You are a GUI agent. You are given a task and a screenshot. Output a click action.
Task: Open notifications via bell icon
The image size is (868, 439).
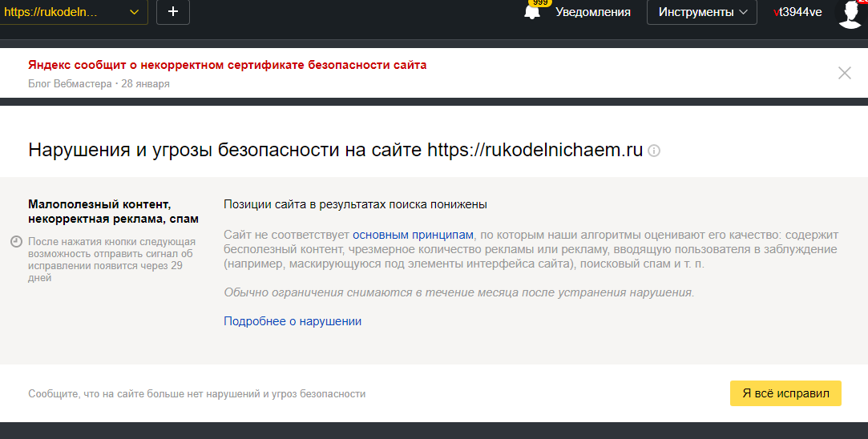point(532,12)
